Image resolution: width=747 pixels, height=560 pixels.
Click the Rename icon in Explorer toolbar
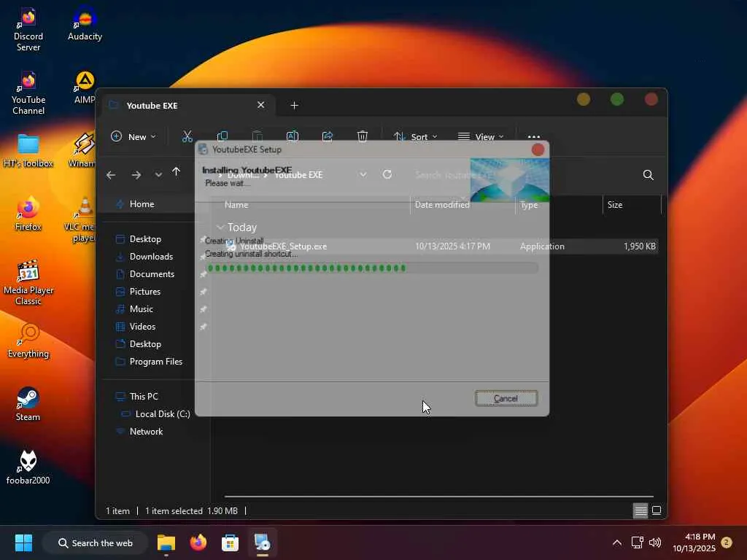(x=292, y=136)
